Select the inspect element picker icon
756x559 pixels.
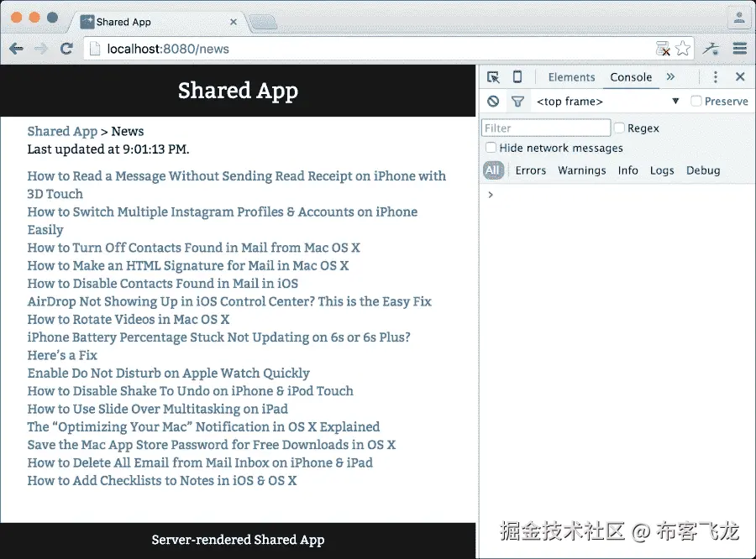click(491, 76)
